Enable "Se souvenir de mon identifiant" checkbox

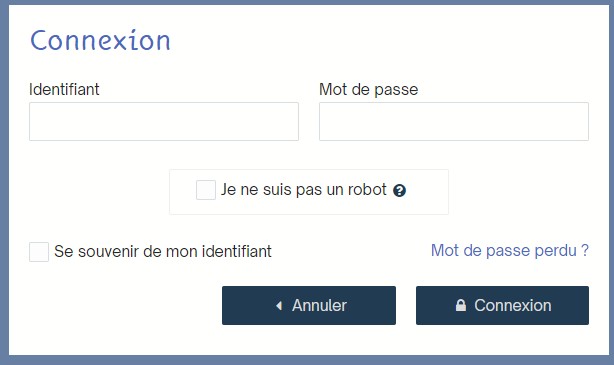[x=39, y=251]
